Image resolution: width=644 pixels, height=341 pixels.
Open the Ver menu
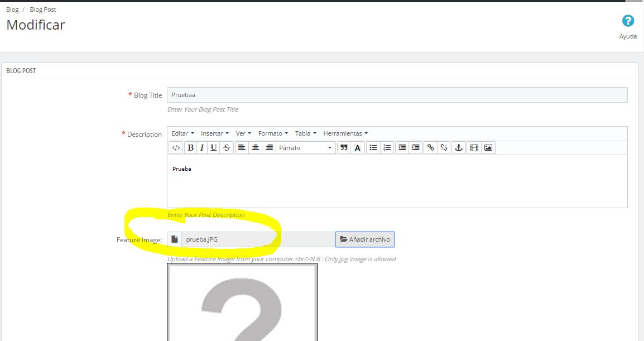[x=243, y=133]
